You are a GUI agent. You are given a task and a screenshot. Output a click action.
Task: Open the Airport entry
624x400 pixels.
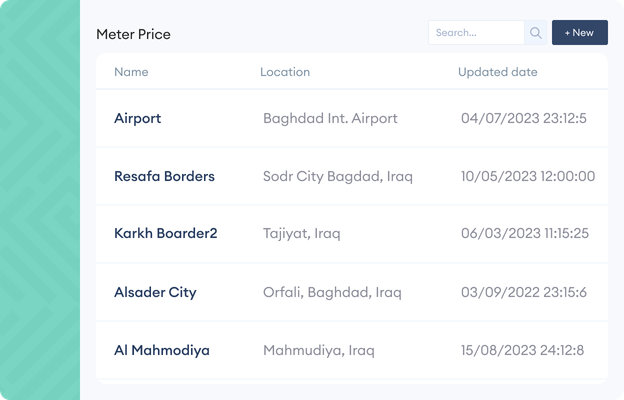[138, 119]
